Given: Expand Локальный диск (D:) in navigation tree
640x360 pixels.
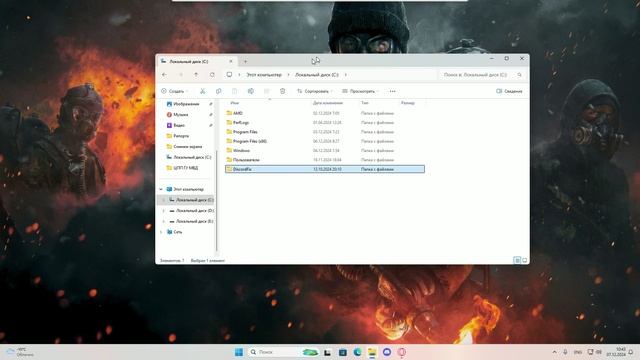Looking at the screenshot, I should point(163,211).
